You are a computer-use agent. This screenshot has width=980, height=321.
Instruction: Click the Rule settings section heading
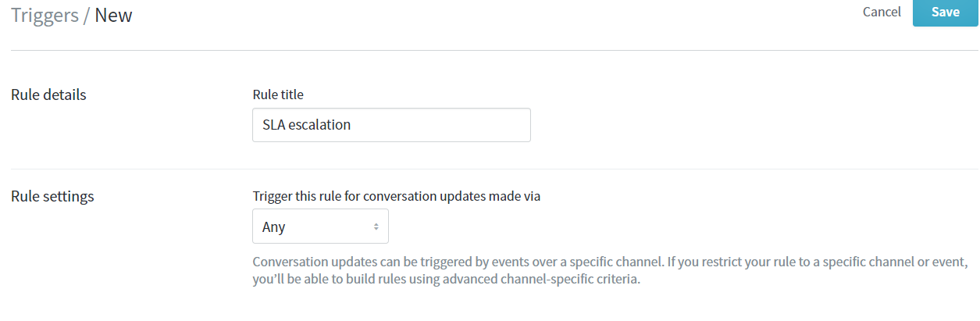(52, 197)
